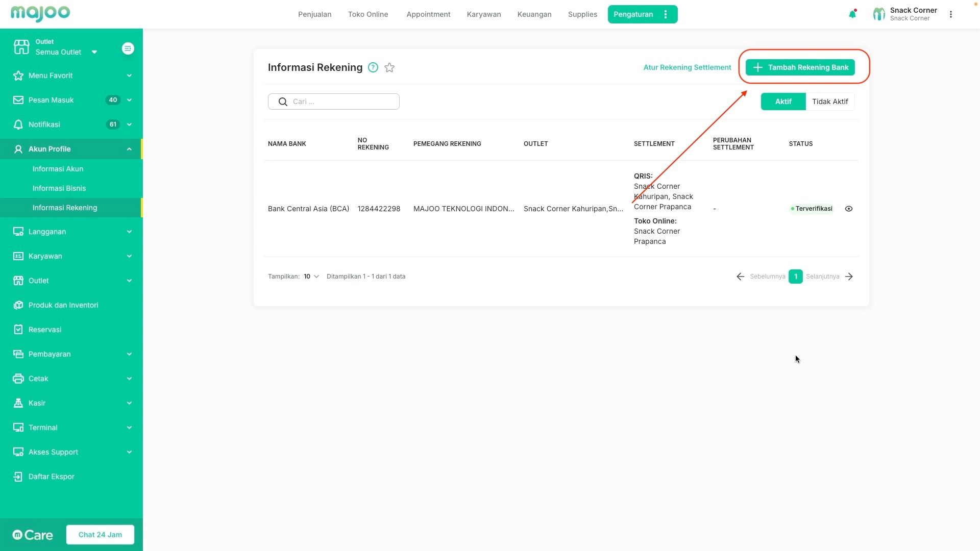This screenshot has width=980, height=551.
Task: Open the three-dot menu beside Snack Corner
Action: point(950,14)
